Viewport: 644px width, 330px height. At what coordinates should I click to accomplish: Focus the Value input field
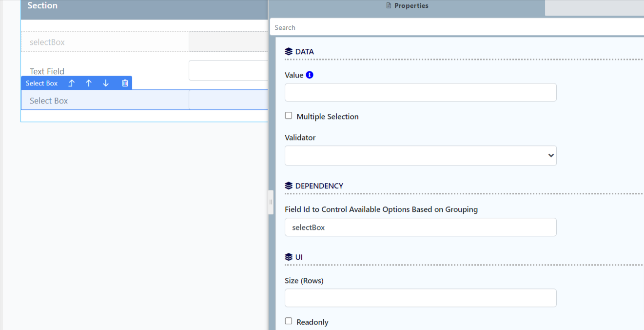[420, 92]
